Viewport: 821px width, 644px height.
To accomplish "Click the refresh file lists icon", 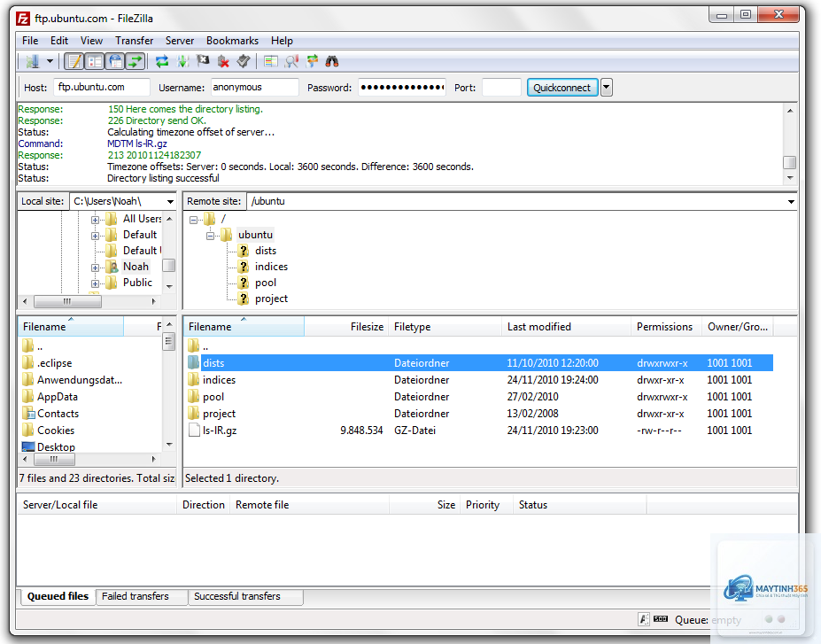I will (162, 62).
